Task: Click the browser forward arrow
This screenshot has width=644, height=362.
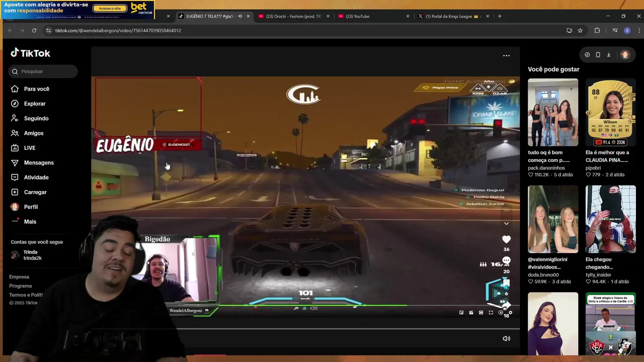Action: click(x=22, y=31)
